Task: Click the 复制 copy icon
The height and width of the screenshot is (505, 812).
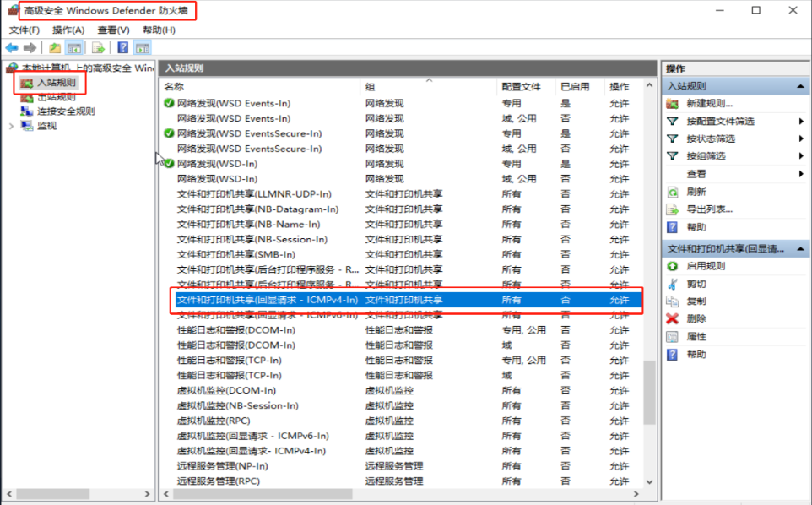Action: point(672,301)
